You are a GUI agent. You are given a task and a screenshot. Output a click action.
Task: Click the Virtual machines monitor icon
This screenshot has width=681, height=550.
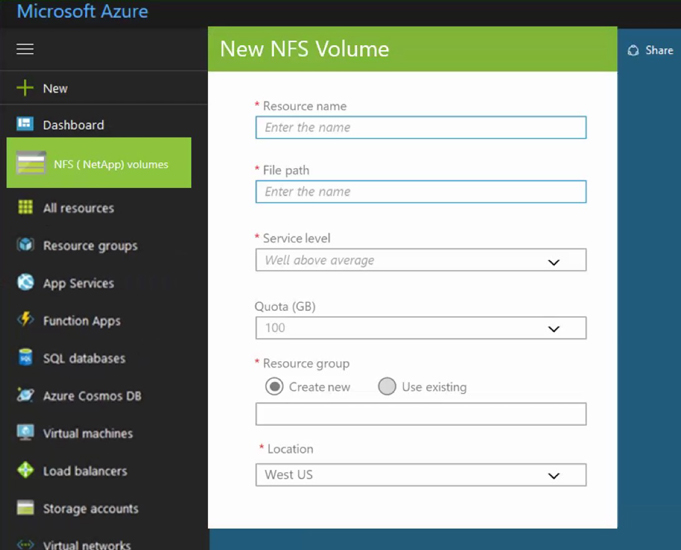[25, 432]
